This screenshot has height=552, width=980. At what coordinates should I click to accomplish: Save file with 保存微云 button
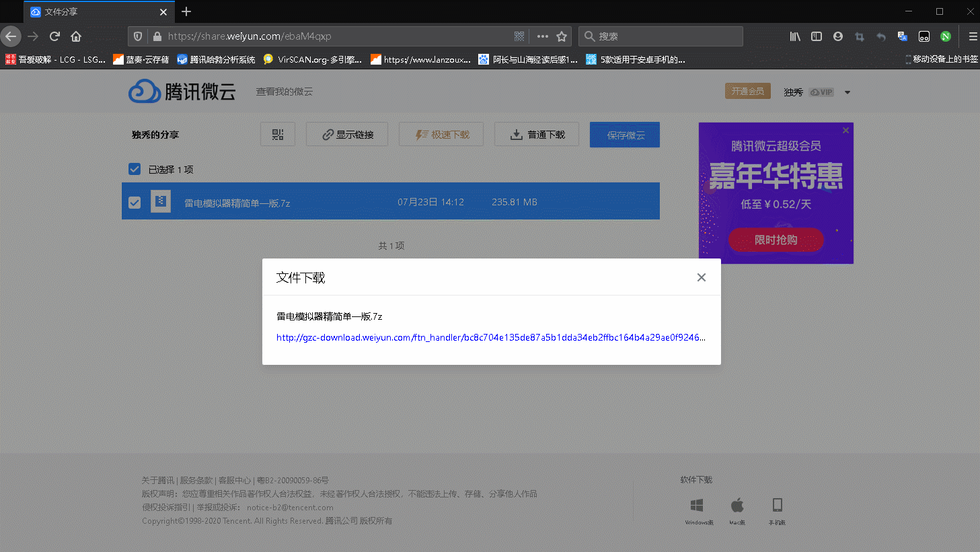(625, 135)
